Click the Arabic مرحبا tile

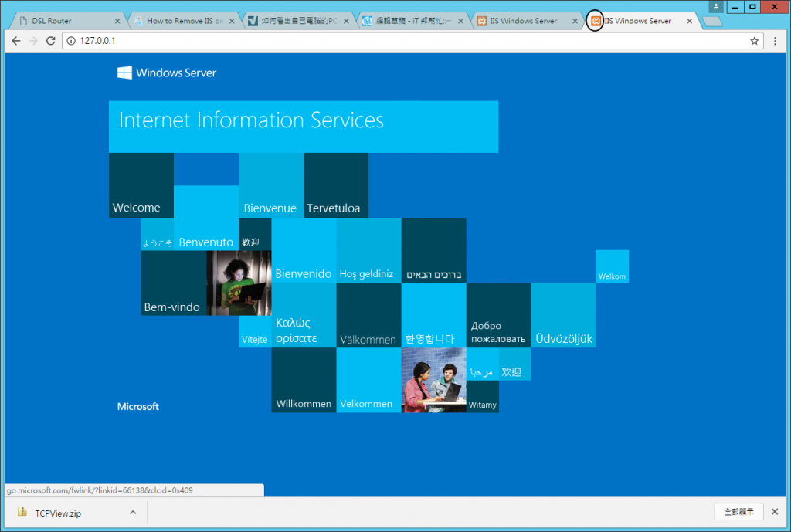(x=483, y=364)
